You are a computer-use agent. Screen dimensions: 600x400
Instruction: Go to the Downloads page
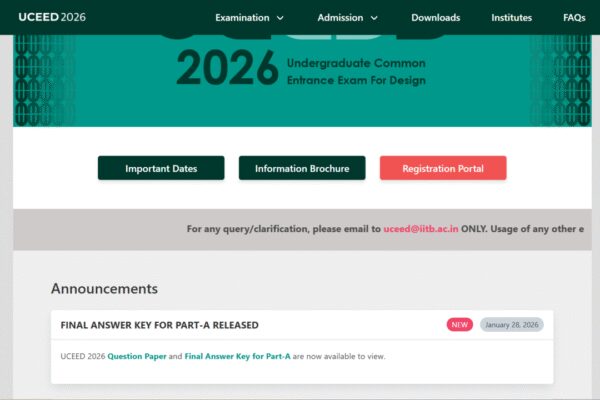tap(435, 18)
